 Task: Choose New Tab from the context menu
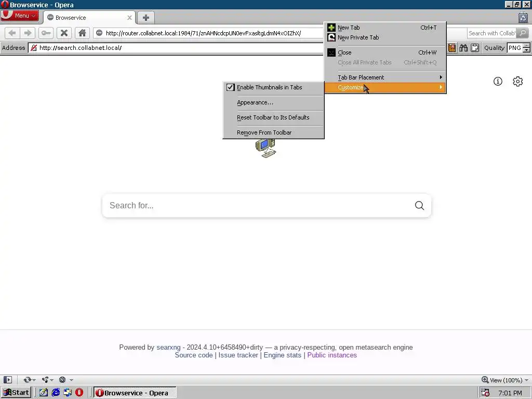tap(385, 28)
